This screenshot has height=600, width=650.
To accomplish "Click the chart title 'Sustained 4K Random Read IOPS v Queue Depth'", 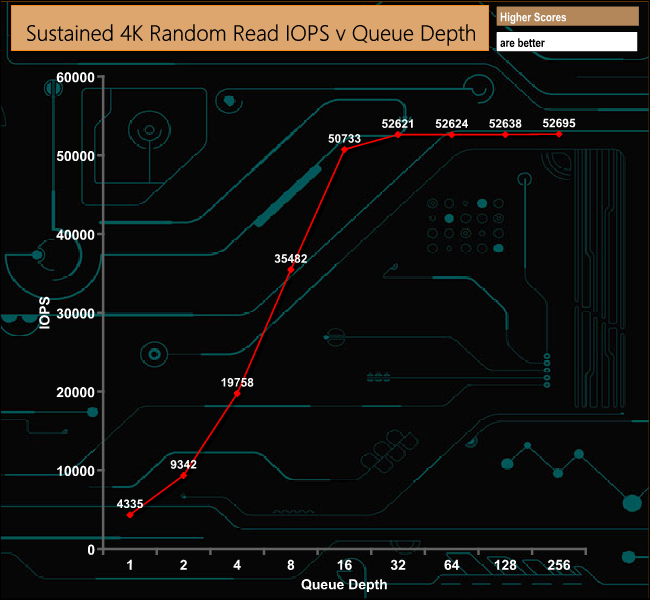I will point(251,33).
